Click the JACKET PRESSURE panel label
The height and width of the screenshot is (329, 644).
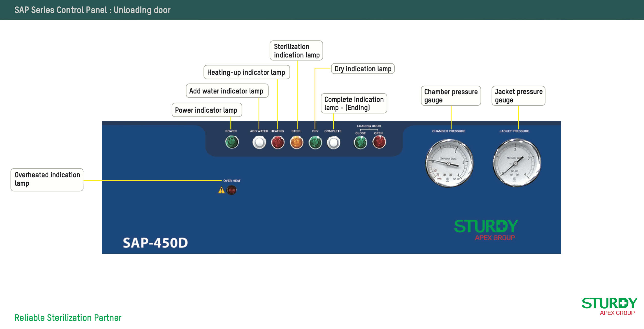point(514,131)
